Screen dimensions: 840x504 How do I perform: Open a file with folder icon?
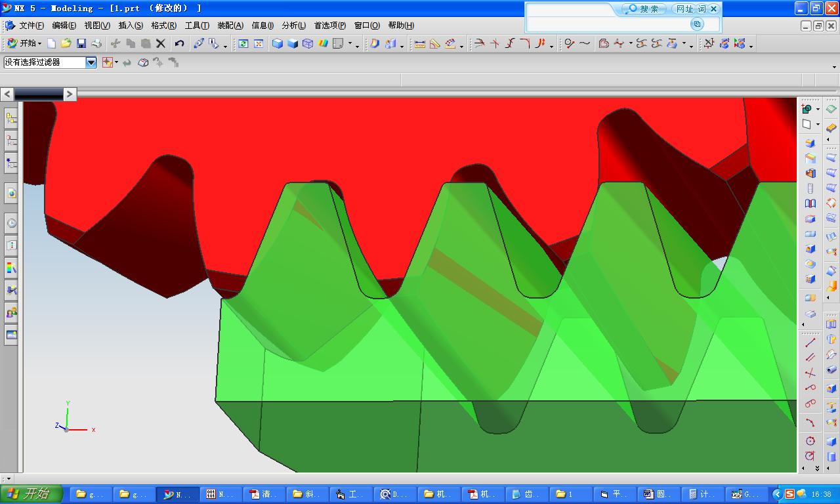point(66,43)
